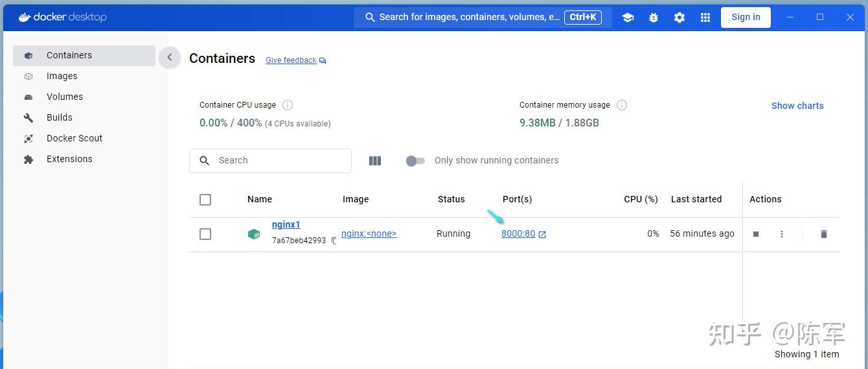Image resolution: width=868 pixels, height=369 pixels.
Task: Sort by the Status column header
Action: point(451,200)
